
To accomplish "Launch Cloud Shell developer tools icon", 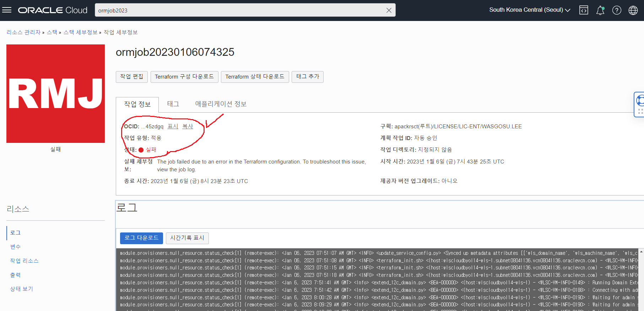I will click(x=584, y=10).
